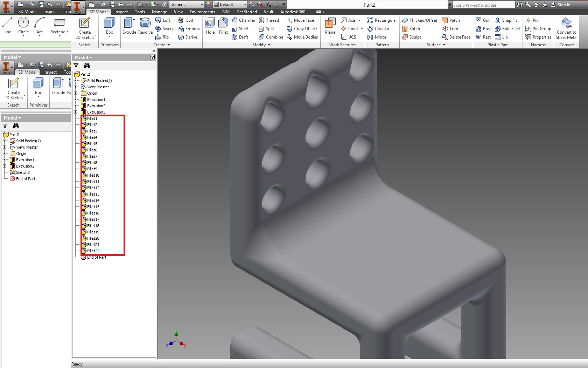
Task: Select the Extrude tool in main ribbon
Action: (129, 26)
